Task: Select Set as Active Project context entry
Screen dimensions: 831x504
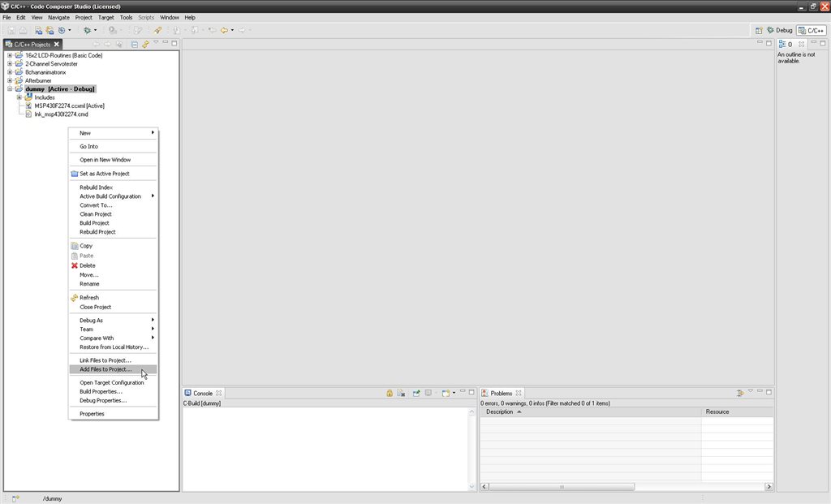Action: [114, 174]
